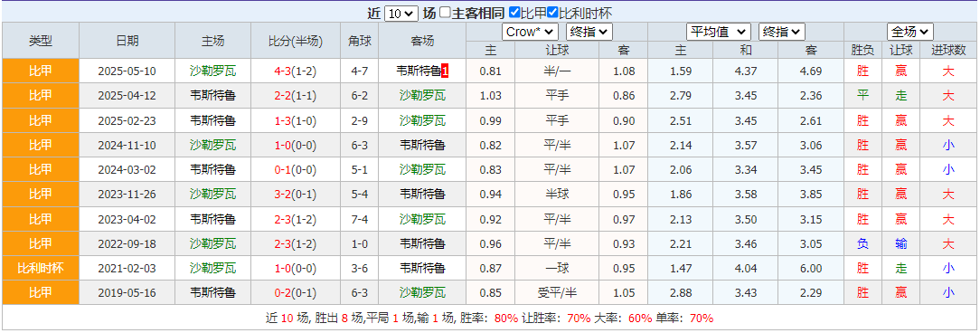Uncheck the 比甲 league checkbox
This screenshot has width=980, height=333.
(515, 13)
